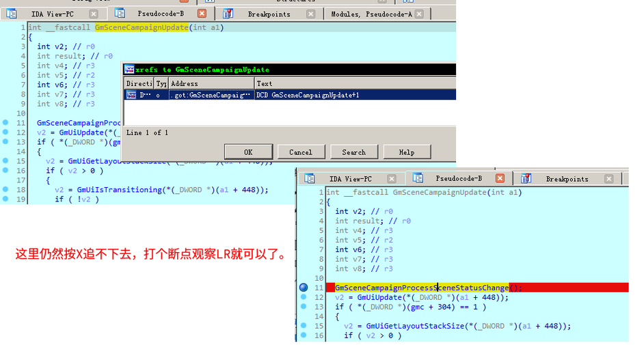The image size is (644, 345).
Task: Click GmUiGetLayoutStackSize call in lower window
Action: (415, 326)
